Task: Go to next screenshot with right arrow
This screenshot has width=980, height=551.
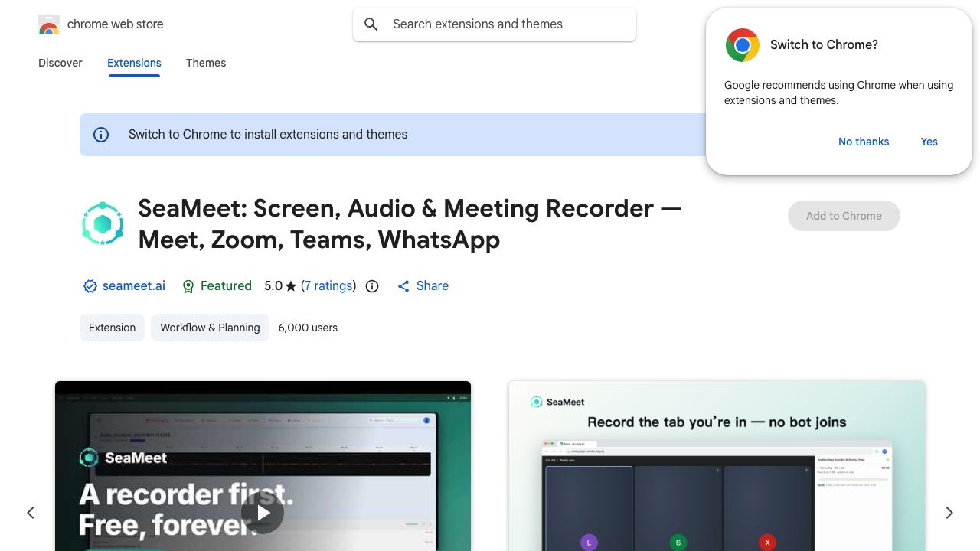Action: (949, 513)
